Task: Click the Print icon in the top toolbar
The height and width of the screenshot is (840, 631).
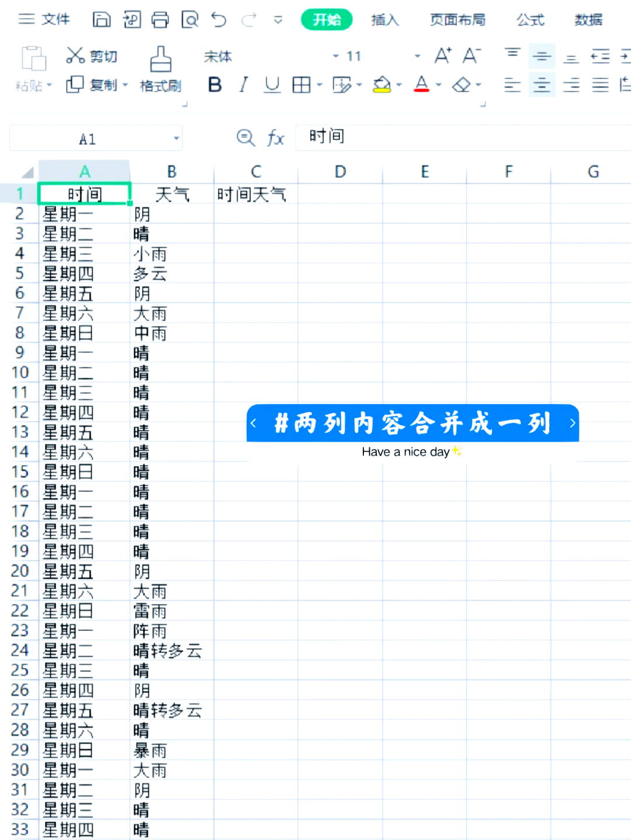Action: tap(160, 19)
